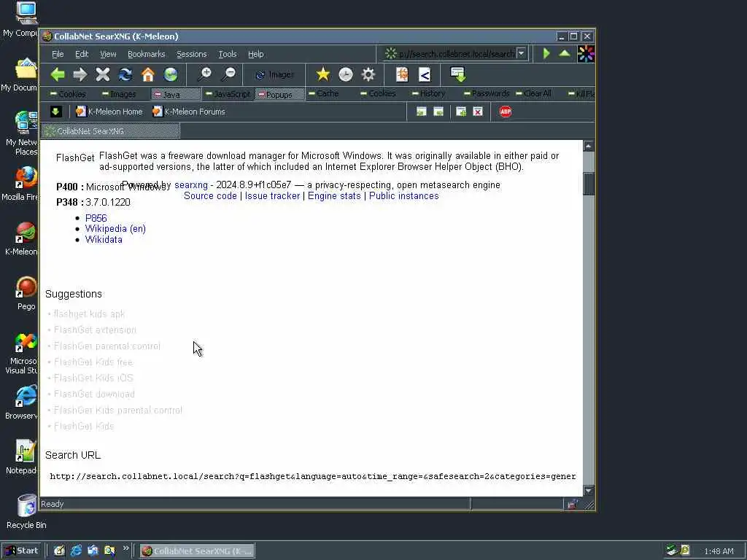
Task: Open history with the clock icon
Action: tap(345, 74)
